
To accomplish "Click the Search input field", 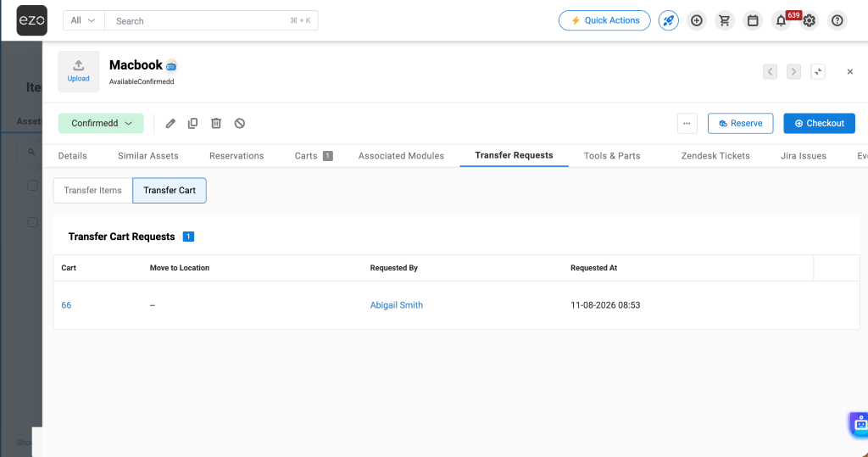I will pos(211,20).
